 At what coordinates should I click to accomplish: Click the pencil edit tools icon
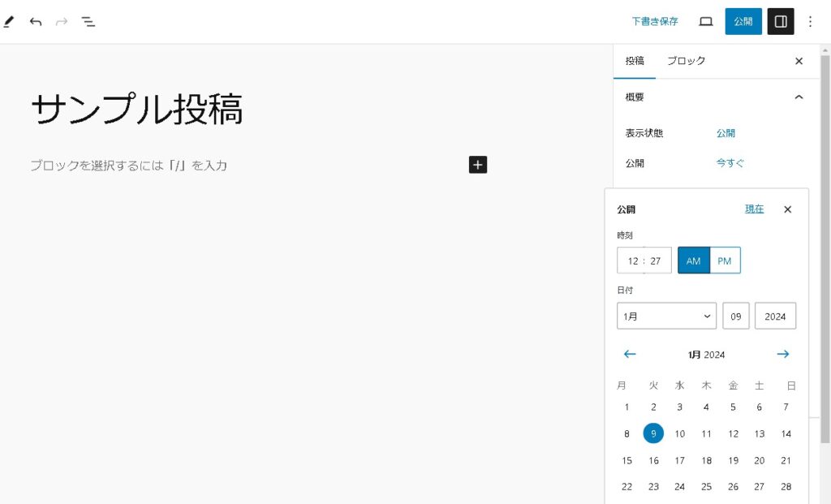pyautogui.click(x=9, y=22)
